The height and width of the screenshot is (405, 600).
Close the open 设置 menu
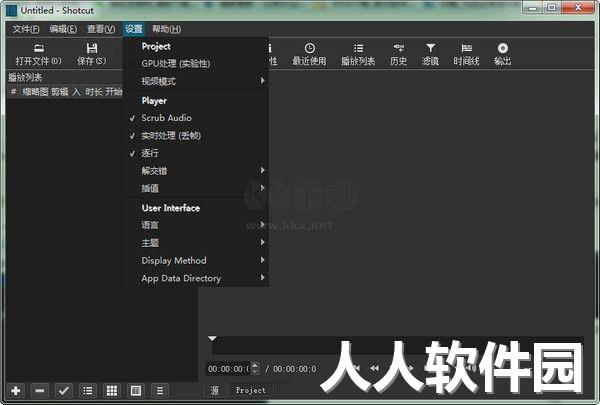coord(134,29)
